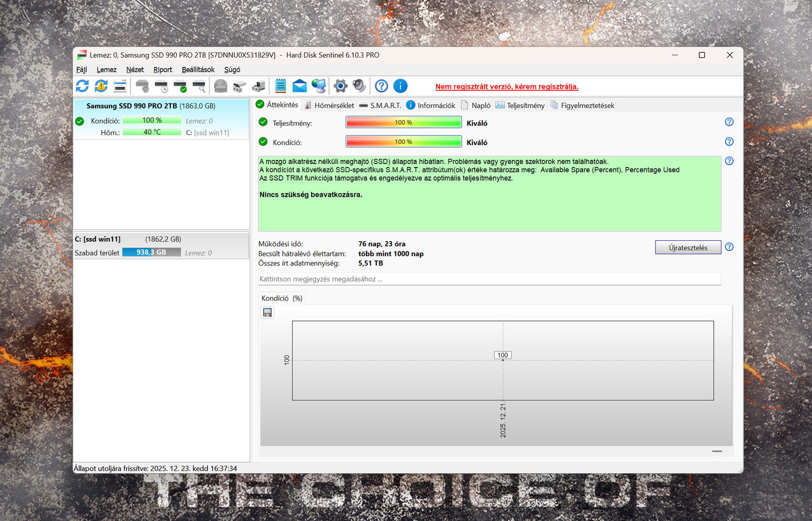Select the Kondíció (%) chart tab

(282, 298)
